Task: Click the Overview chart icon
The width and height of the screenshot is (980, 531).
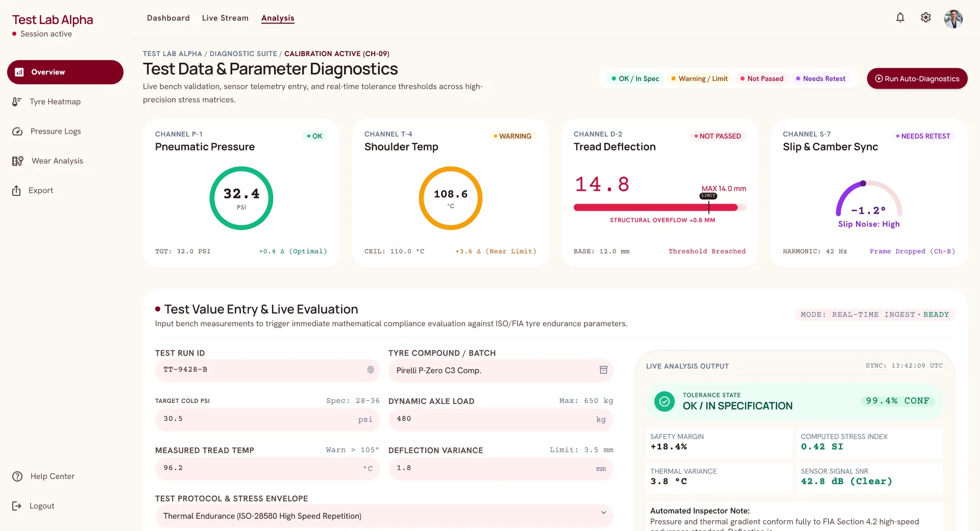Action: pos(19,72)
